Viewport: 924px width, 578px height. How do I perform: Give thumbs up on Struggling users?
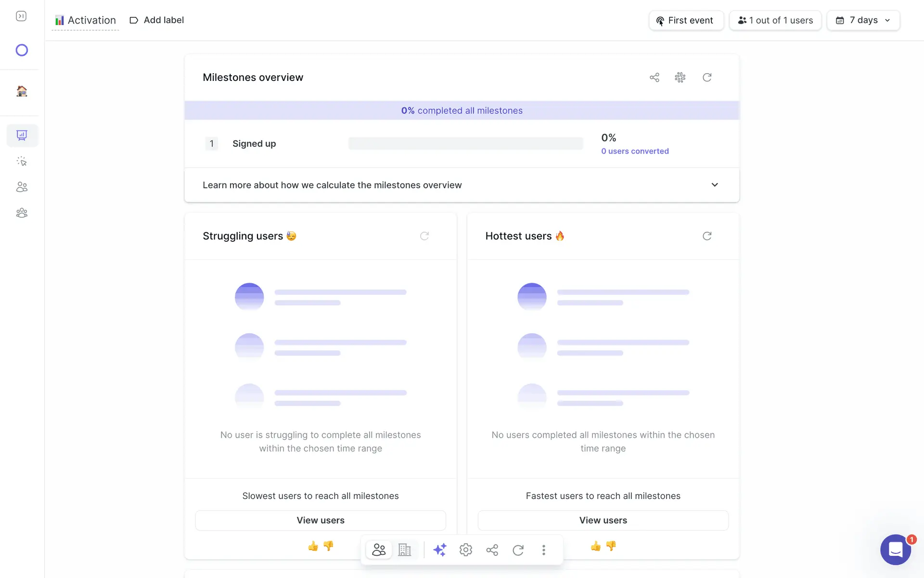313,546
